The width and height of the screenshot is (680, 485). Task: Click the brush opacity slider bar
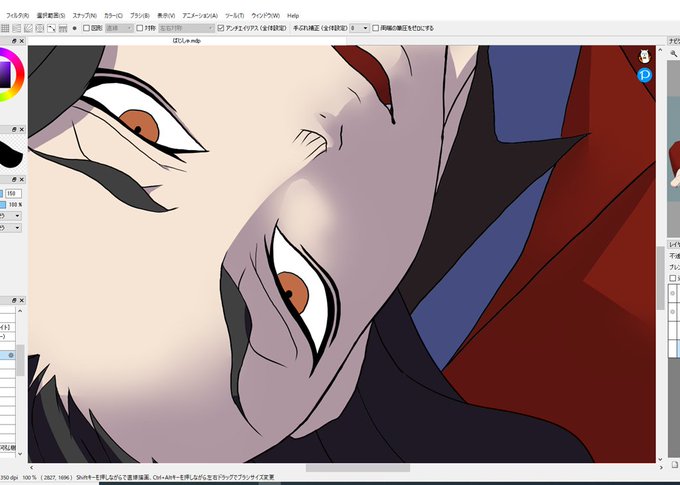click(3, 204)
